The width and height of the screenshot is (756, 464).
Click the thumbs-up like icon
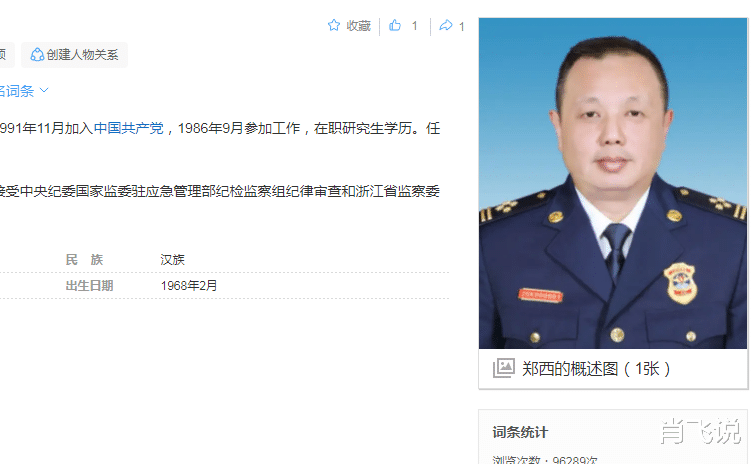[395, 25]
